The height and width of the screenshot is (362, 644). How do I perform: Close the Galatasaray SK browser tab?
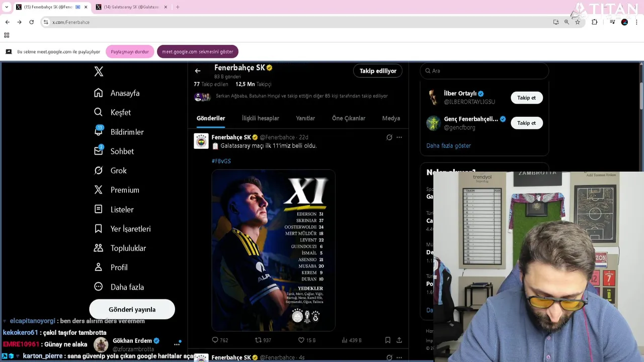click(166, 7)
